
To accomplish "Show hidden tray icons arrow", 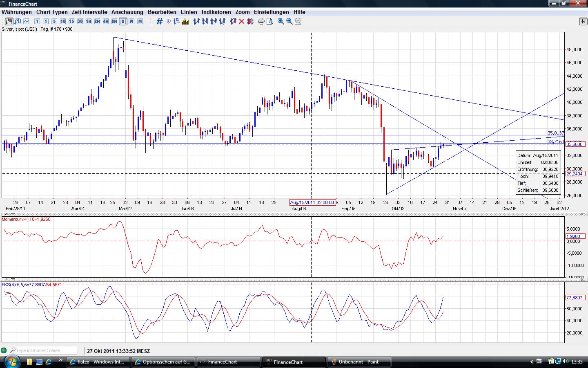I will pyautogui.click(x=532, y=362).
